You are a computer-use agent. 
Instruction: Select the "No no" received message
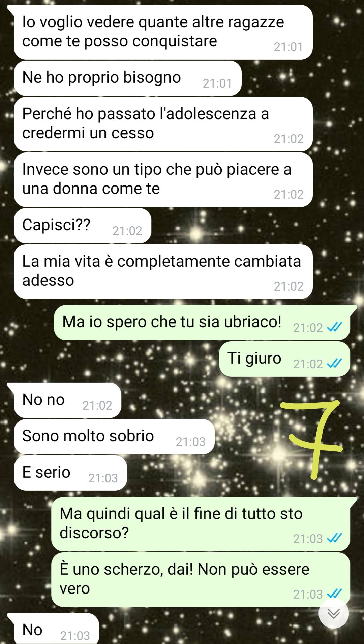coord(67,400)
